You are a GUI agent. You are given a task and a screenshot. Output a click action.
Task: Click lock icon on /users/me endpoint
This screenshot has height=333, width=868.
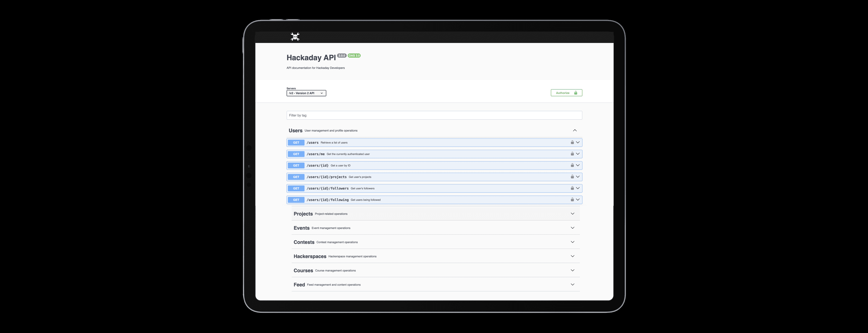click(572, 154)
